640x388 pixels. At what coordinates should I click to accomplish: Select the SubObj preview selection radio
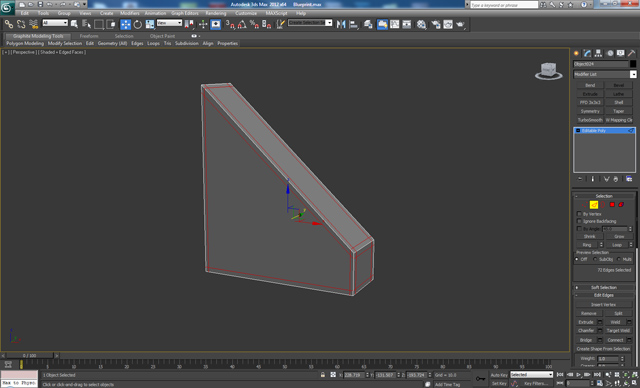tap(595, 259)
